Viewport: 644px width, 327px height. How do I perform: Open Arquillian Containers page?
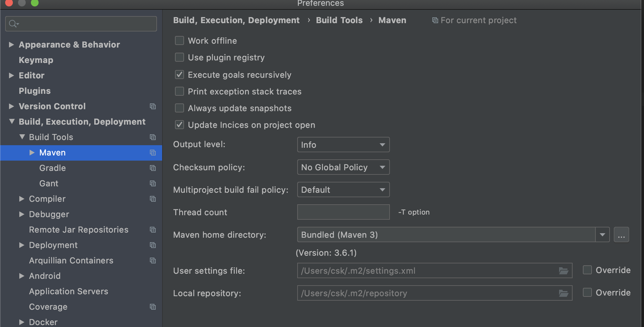71,261
